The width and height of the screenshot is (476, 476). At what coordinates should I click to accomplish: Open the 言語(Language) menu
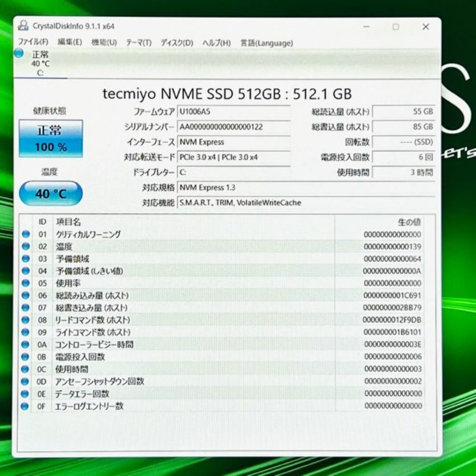point(267,43)
